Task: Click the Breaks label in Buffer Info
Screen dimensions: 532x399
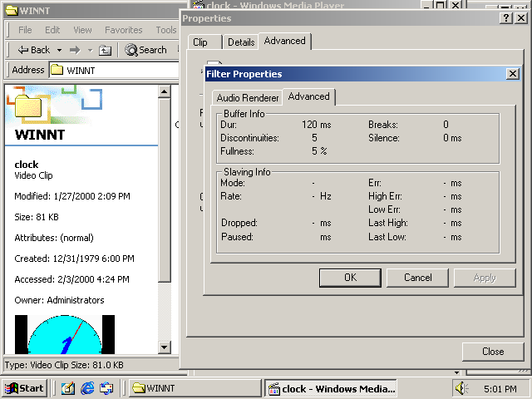Action: point(383,125)
